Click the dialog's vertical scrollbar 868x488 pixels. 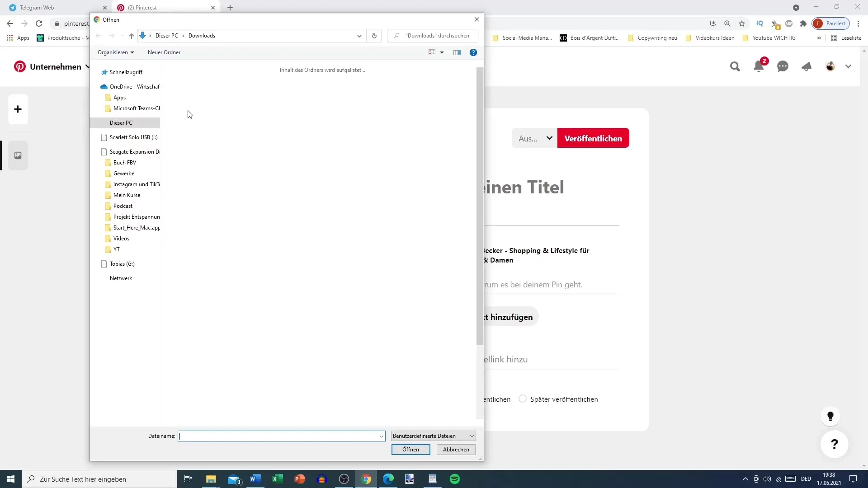pos(480,206)
